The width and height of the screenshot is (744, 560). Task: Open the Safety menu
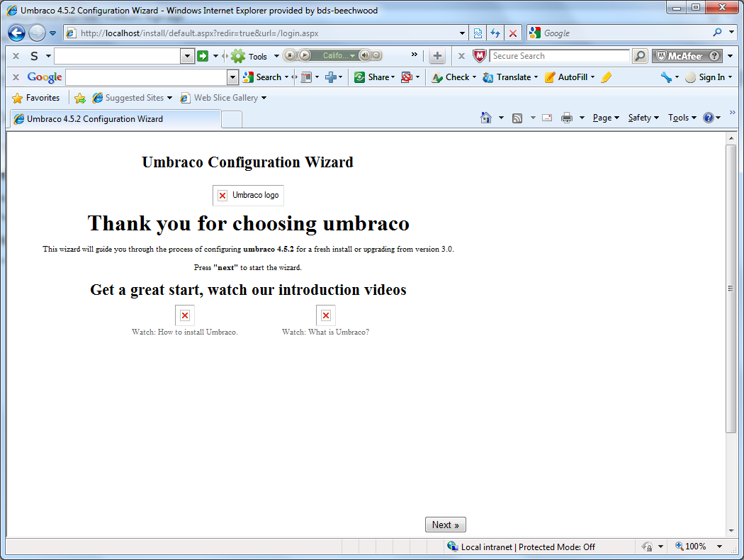pos(643,118)
